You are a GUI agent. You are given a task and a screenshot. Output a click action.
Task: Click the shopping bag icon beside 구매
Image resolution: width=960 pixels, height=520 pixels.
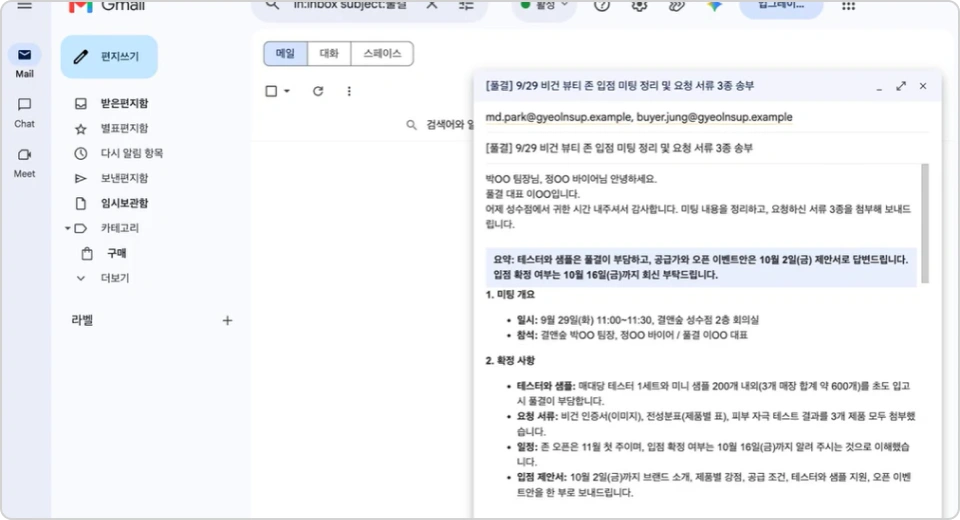[x=87, y=253]
